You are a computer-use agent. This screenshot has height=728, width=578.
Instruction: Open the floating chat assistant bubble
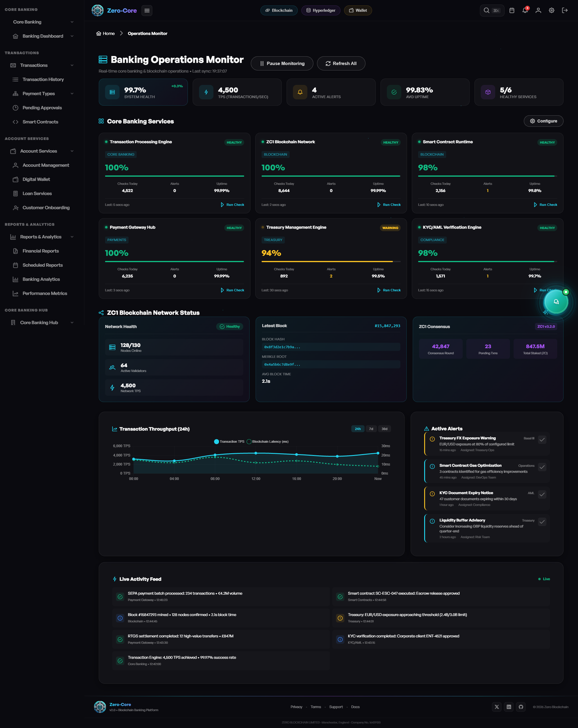click(x=556, y=302)
